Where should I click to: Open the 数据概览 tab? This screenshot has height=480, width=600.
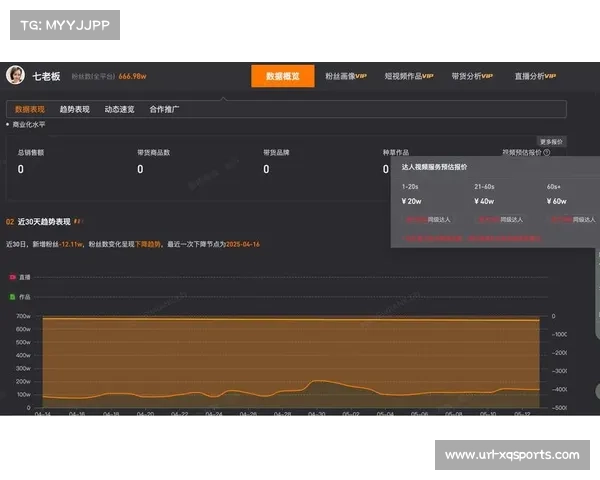283,76
